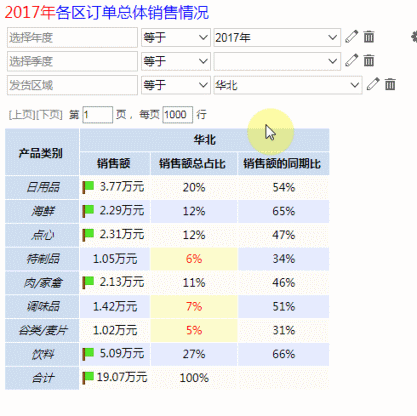Go to next page via [下页]
Image resolution: width=417 pixels, height=416 pixels.
[49, 115]
